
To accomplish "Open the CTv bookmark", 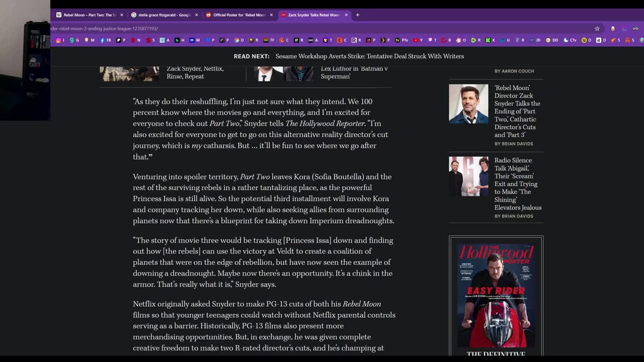I will click(570, 40).
